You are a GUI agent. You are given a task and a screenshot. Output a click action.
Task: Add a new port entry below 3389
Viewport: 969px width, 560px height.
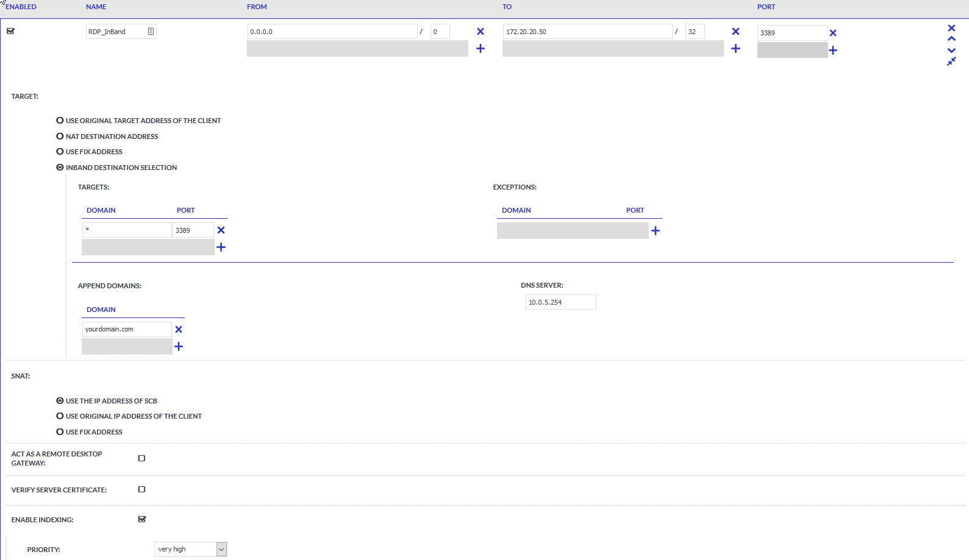pyautogui.click(x=833, y=51)
